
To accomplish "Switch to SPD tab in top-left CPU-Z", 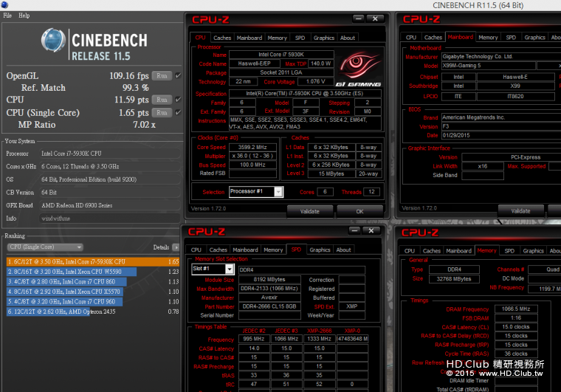I will pyautogui.click(x=300, y=38).
